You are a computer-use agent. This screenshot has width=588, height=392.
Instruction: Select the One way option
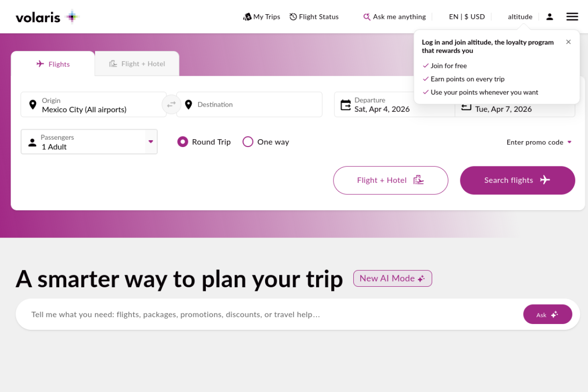click(x=248, y=142)
